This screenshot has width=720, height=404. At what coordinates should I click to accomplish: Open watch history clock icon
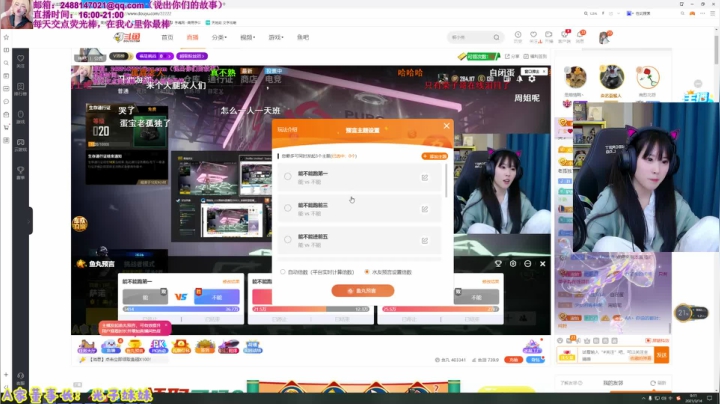pos(518,36)
